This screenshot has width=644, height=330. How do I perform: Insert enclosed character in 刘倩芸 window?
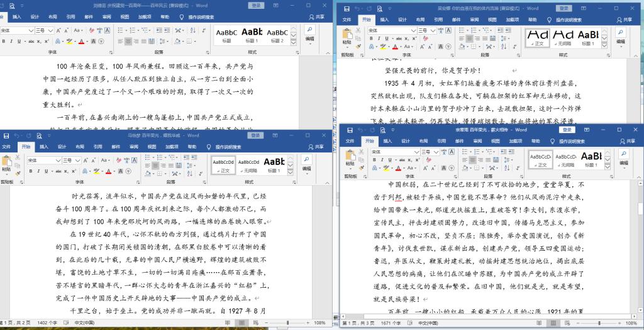pyautogui.click(x=101, y=41)
